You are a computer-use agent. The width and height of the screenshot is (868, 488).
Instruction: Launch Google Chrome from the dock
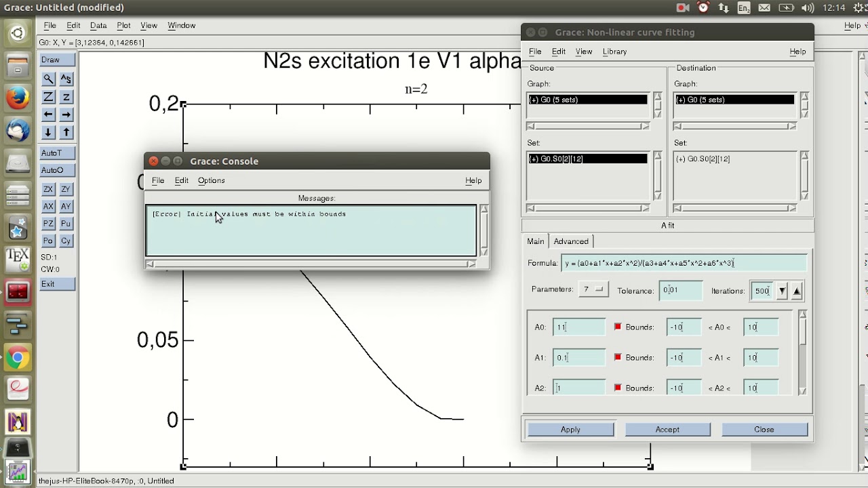(x=18, y=358)
